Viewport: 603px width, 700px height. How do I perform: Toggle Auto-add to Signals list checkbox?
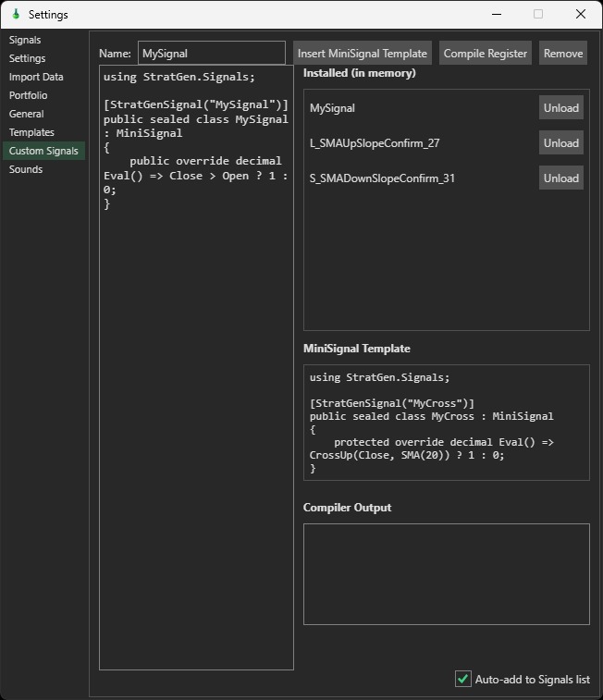click(462, 679)
